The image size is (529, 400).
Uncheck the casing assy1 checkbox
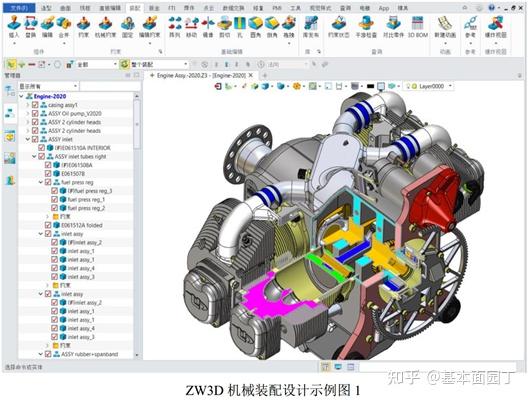pos(35,105)
